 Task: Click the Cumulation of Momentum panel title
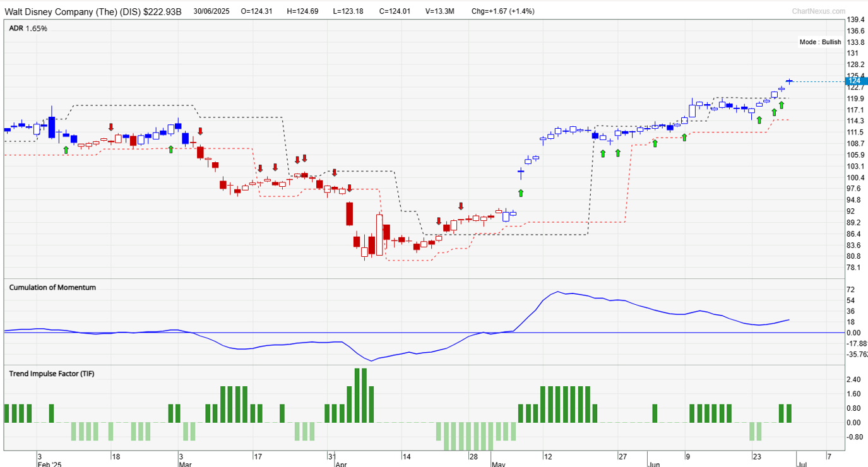coord(52,287)
